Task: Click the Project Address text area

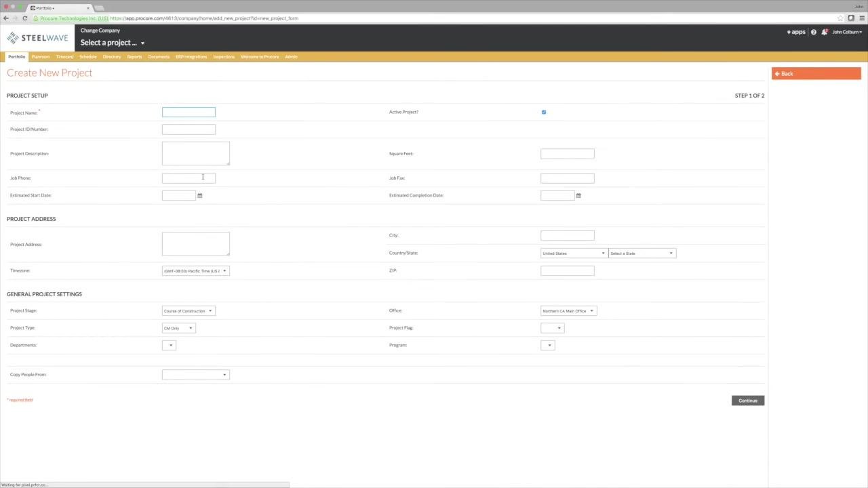Action: (196, 244)
